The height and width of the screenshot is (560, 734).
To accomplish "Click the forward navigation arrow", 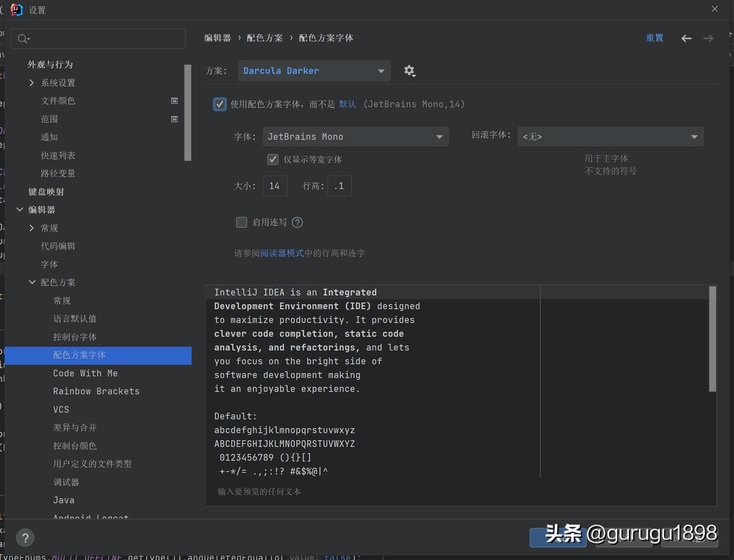I will [x=708, y=38].
